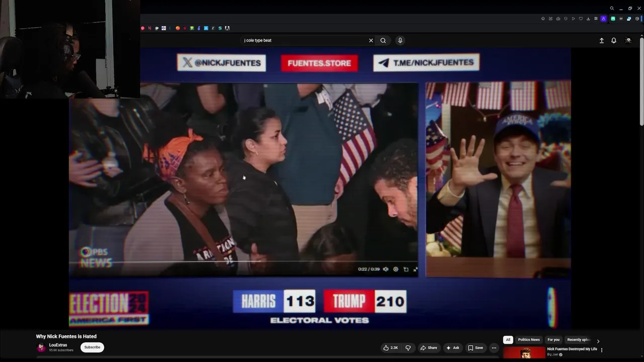Click the video title "Why Nick Fuentes is Hated"
Image resolution: width=644 pixels, height=362 pixels.
(x=66, y=336)
